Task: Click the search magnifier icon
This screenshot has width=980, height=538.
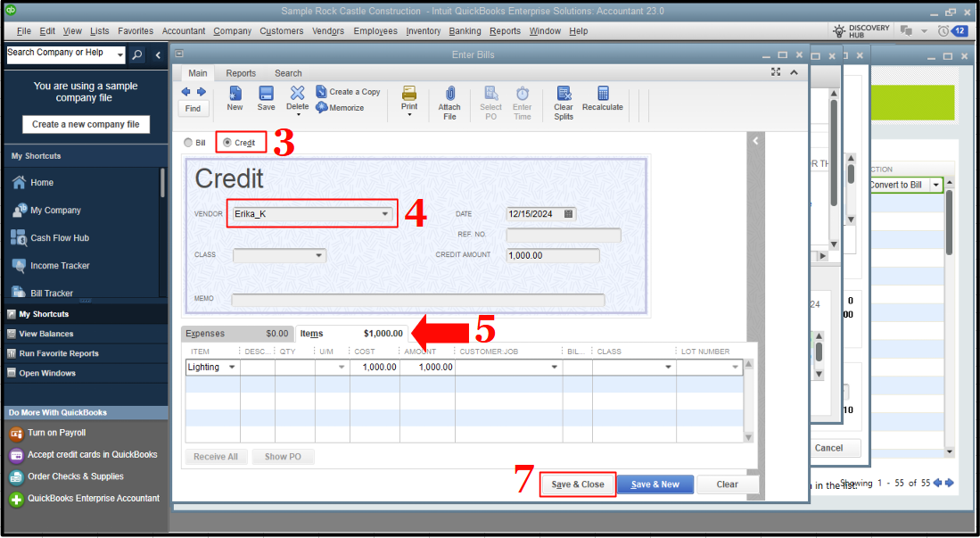Action: [137, 55]
